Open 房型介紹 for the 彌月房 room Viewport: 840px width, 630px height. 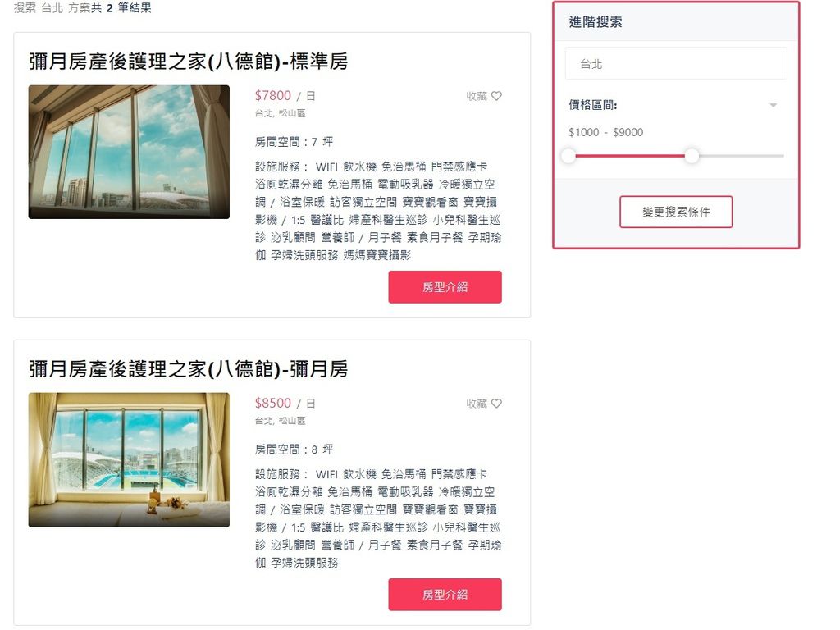click(445, 595)
